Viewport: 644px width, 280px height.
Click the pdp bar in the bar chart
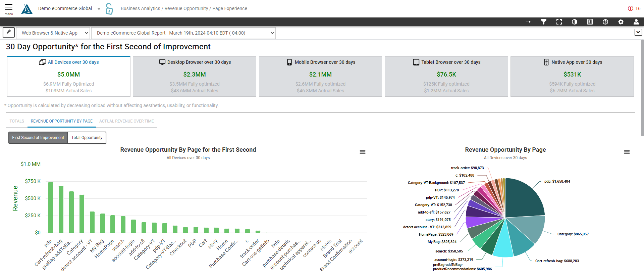(51, 207)
